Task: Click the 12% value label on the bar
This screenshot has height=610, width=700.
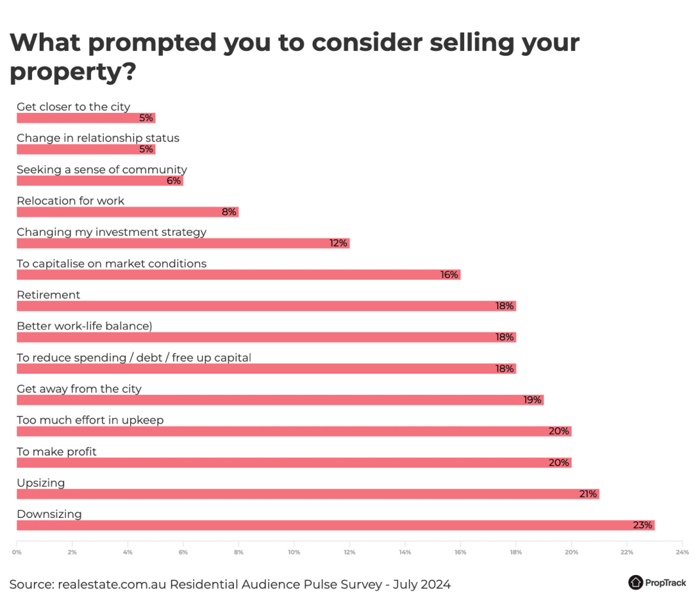Action: click(338, 243)
